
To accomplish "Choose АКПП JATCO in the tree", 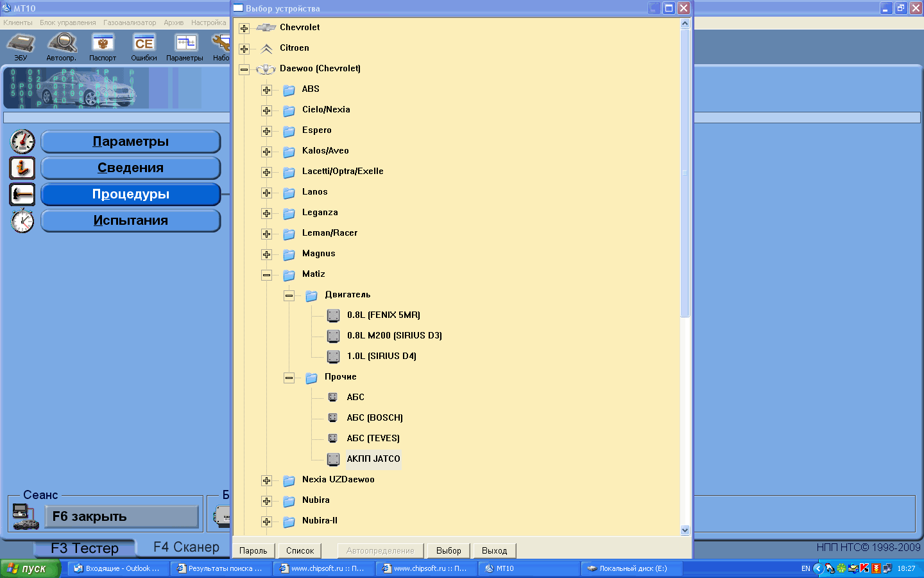I will [373, 459].
